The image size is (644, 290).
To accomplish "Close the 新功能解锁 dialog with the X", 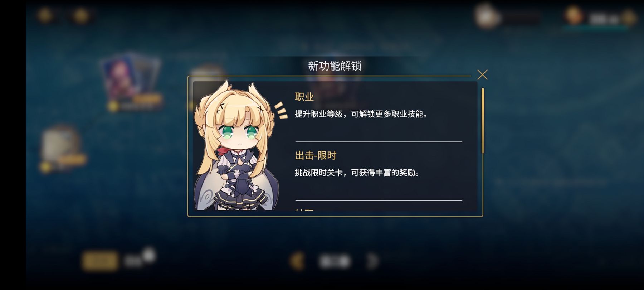I will (x=482, y=75).
